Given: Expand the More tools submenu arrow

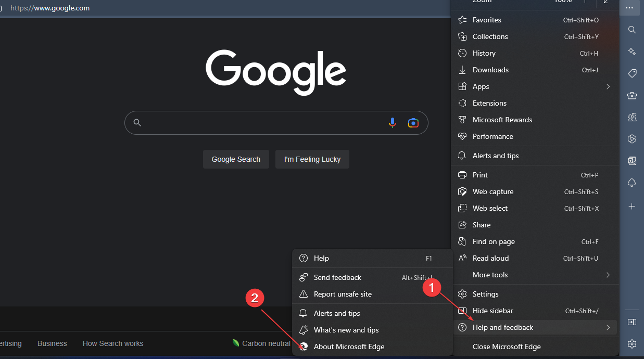Looking at the screenshot, I should [x=608, y=275].
